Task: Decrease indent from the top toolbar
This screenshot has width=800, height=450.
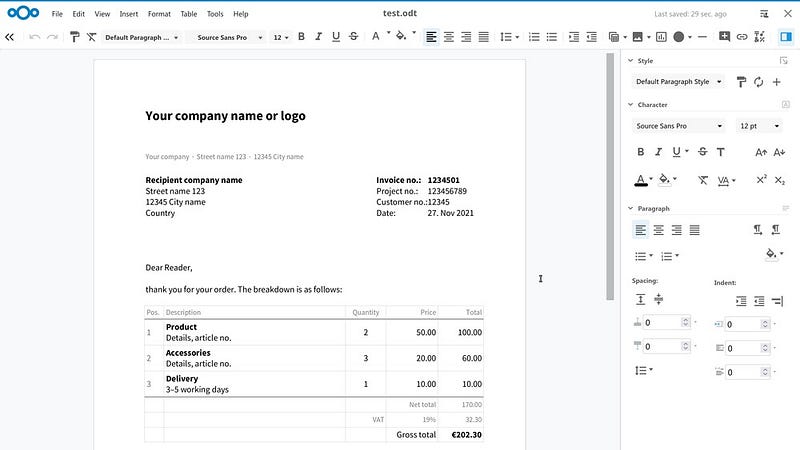Action: pyautogui.click(x=591, y=37)
